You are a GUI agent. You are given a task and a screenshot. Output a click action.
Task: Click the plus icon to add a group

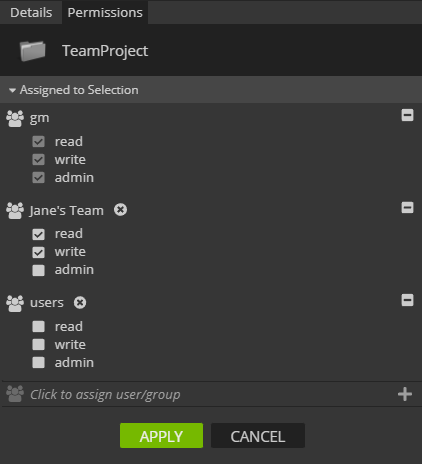click(x=405, y=394)
